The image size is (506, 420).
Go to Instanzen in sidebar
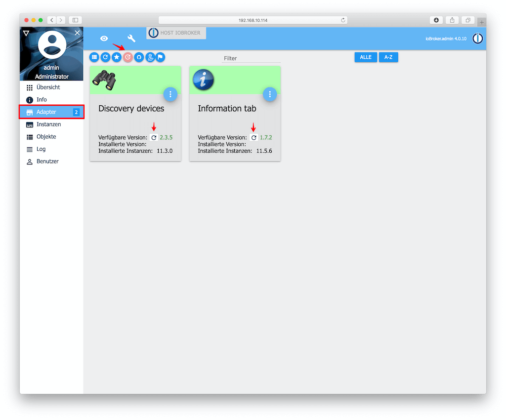click(x=51, y=125)
